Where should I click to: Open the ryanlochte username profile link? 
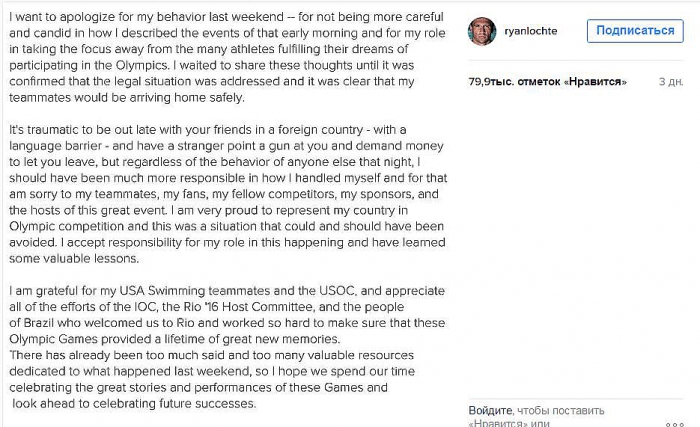pyautogui.click(x=534, y=31)
